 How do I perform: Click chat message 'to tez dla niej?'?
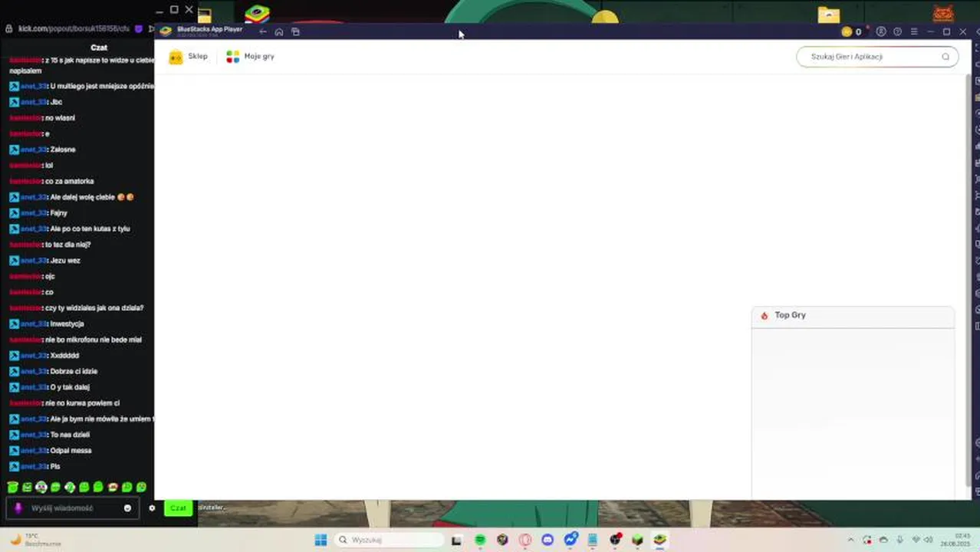pyautogui.click(x=67, y=245)
